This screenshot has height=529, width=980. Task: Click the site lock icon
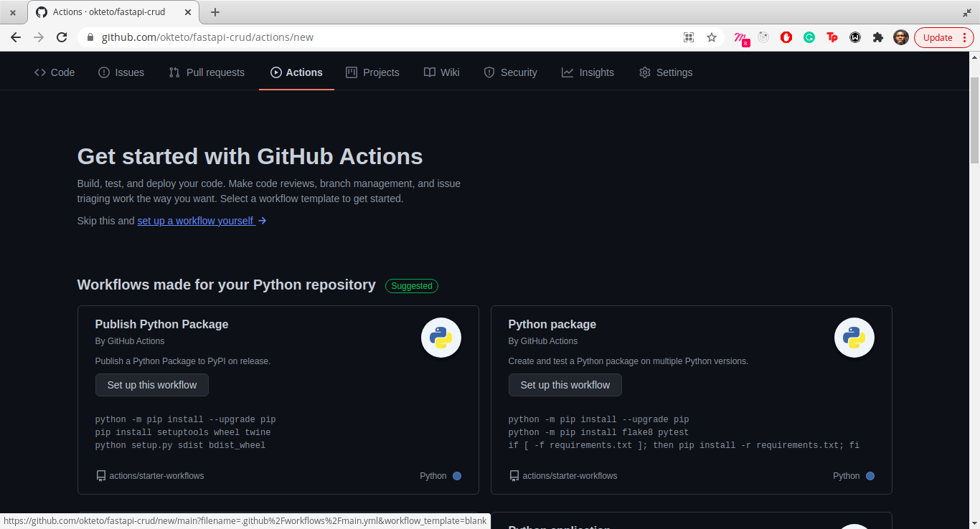90,37
